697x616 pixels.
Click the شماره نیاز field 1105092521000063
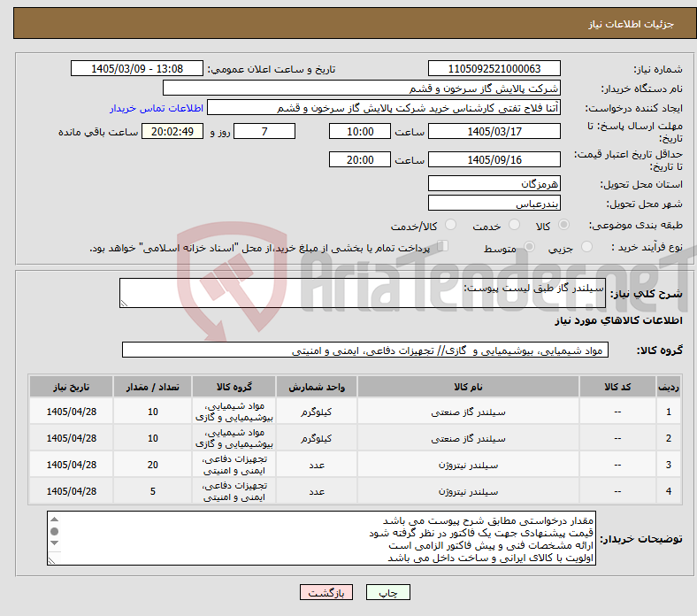[494, 68]
